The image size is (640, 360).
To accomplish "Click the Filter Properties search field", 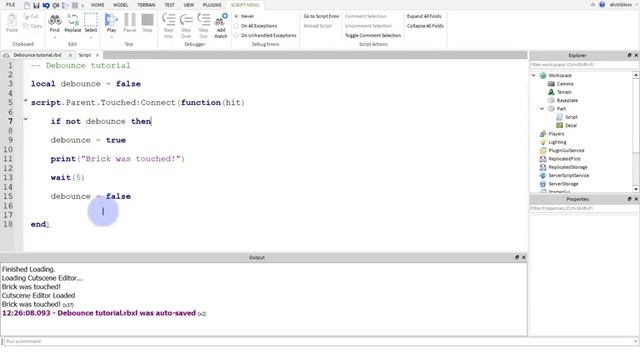I will pyautogui.click(x=584, y=209).
